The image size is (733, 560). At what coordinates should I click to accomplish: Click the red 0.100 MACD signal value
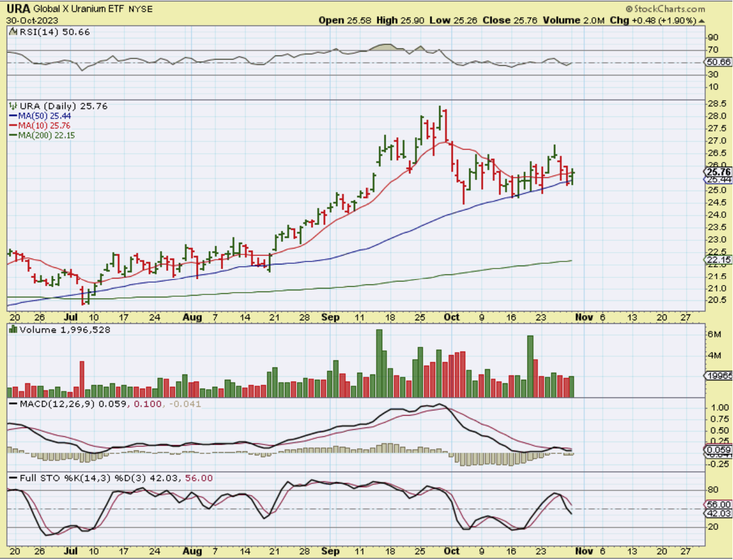pyautogui.click(x=148, y=403)
